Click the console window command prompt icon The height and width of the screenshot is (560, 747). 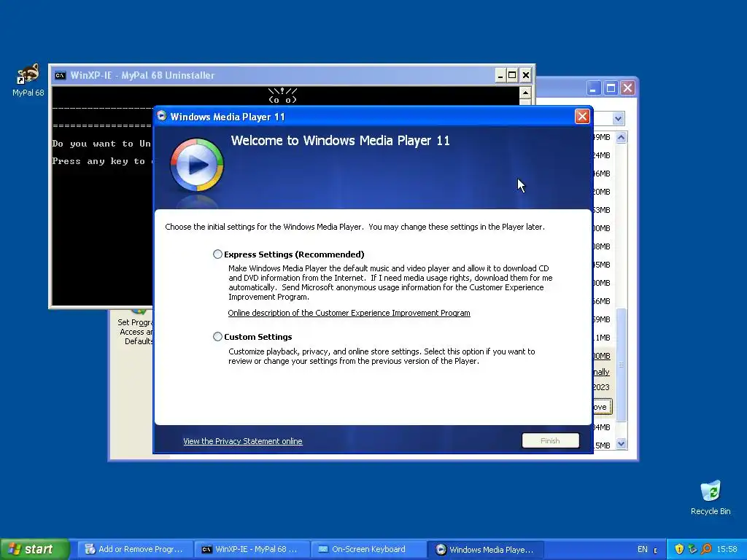(x=60, y=75)
